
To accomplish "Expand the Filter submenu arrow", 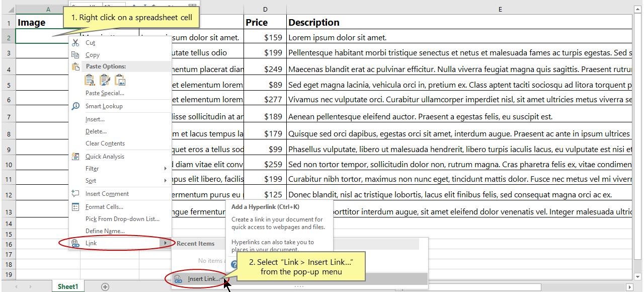I will [x=165, y=168].
